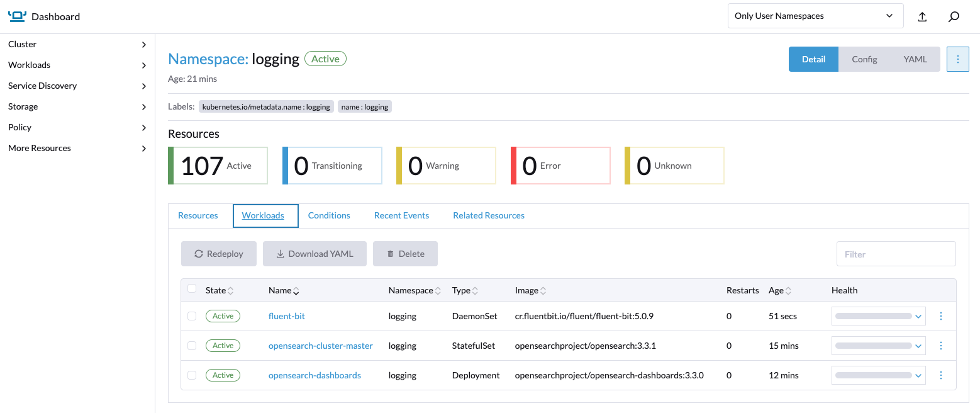Click the Dashboard logo icon
This screenshot has height=413, width=980.
tap(17, 16)
